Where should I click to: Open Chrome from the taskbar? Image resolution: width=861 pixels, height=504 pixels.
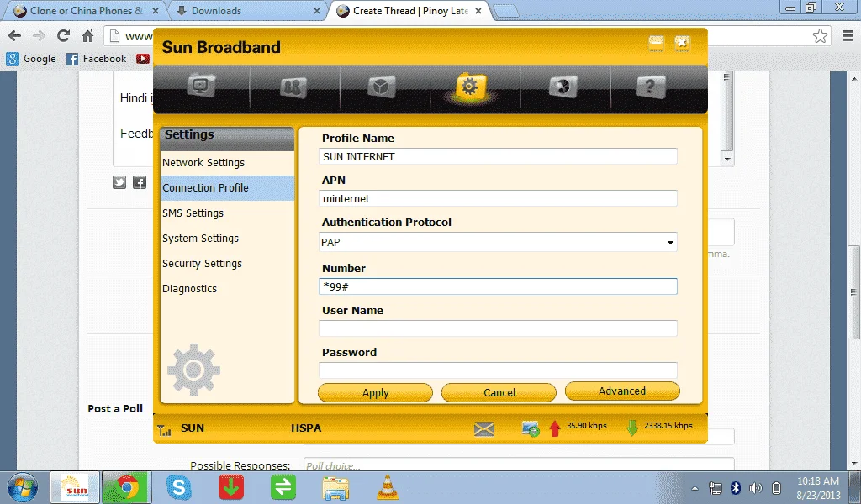click(127, 487)
